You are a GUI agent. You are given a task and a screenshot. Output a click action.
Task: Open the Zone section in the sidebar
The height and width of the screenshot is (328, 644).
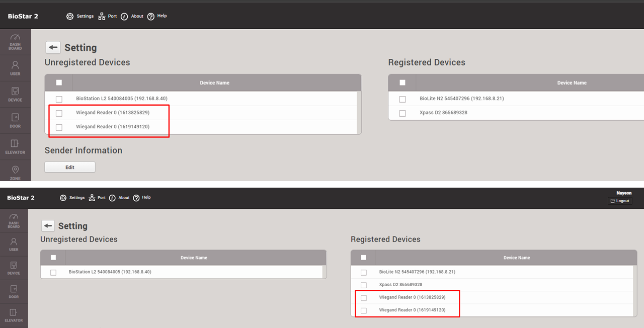click(15, 172)
